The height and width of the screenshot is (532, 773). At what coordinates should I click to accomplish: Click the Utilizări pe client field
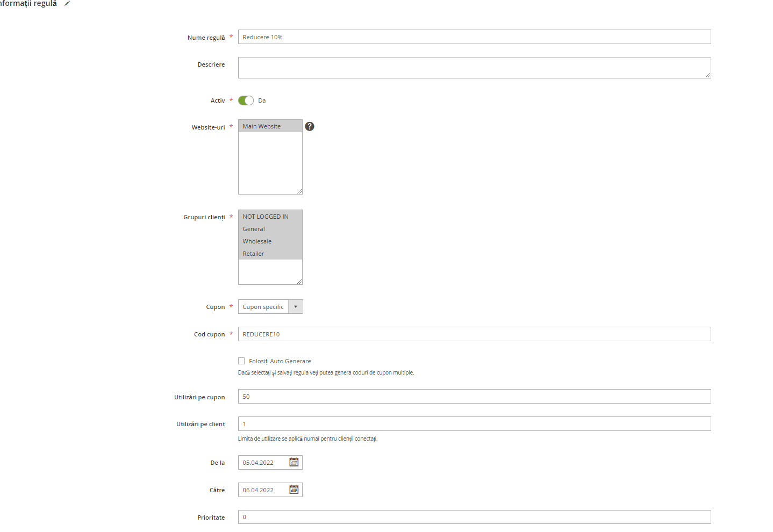[474, 424]
